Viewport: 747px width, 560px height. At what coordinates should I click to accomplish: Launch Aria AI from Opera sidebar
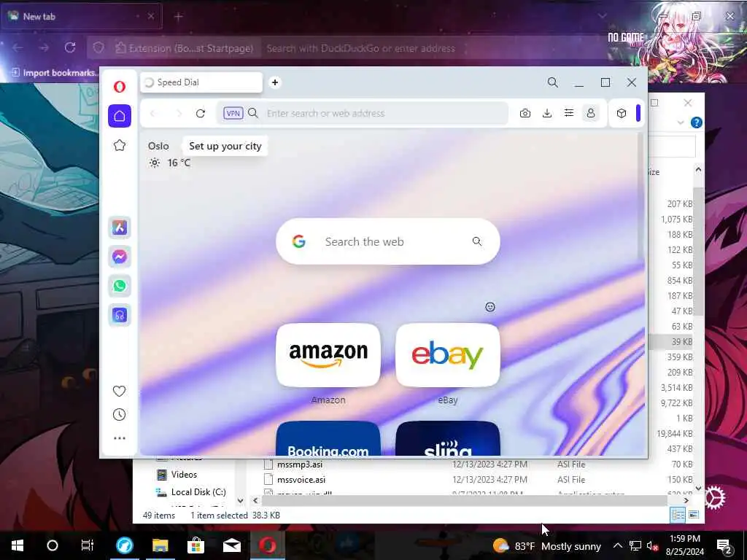click(120, 227)
